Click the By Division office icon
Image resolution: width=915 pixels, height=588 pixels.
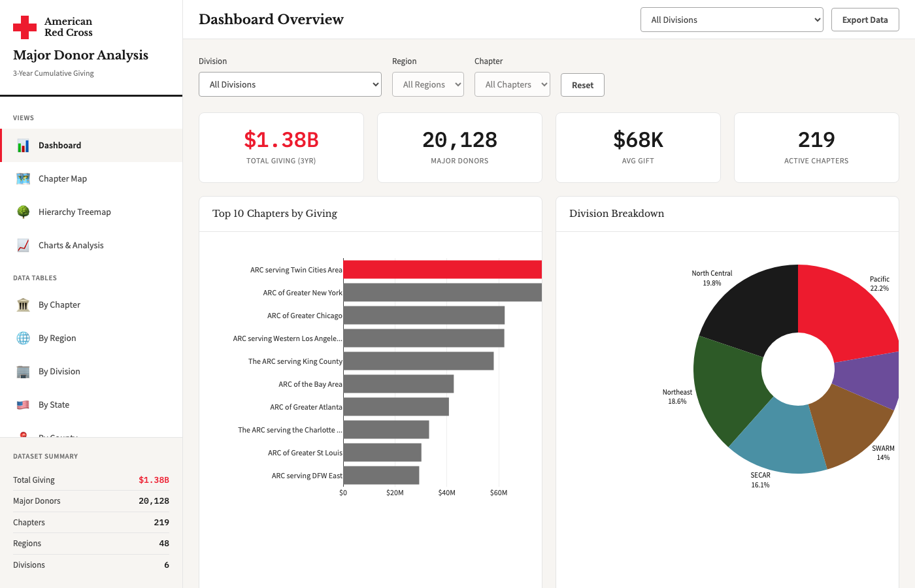(x=24, y=372)
